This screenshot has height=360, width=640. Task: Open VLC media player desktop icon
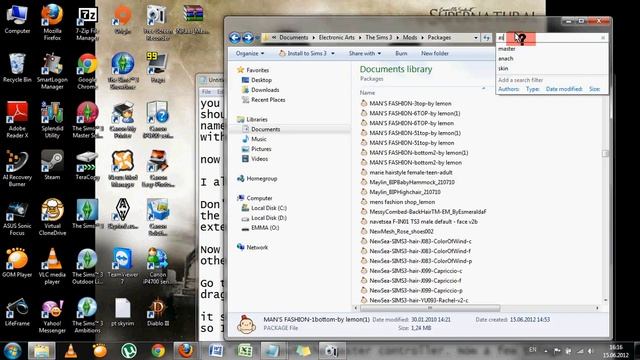[x=52, y=266]
